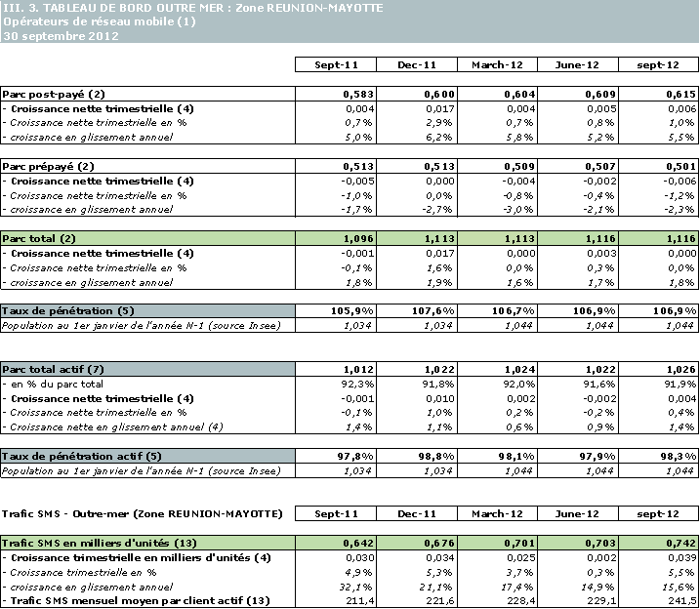The height and width of the screenshot is (609, 700).
Task: Select the '30 septembre 2012' date line
Action: (61, 36)
